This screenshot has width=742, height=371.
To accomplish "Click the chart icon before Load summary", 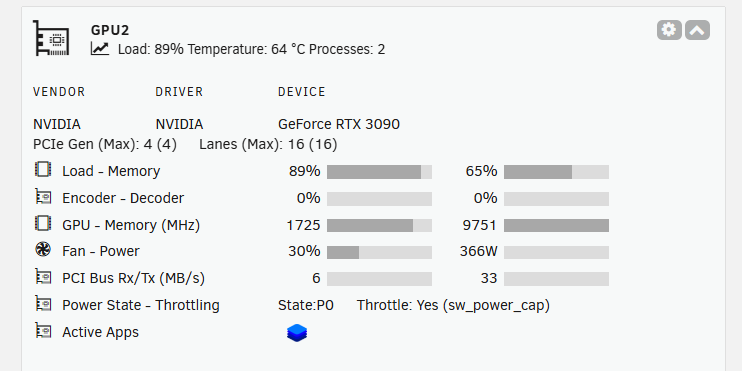I will 100,48.
